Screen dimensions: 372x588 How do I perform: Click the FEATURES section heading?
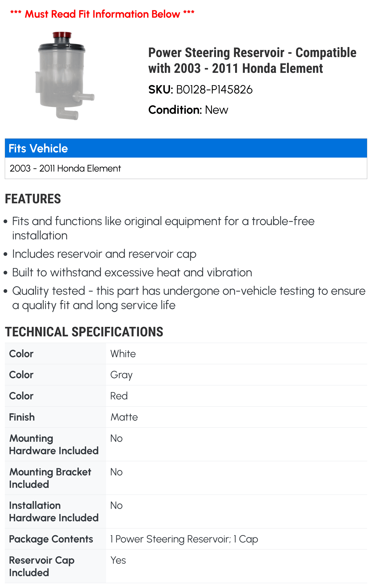coord(33,199)
